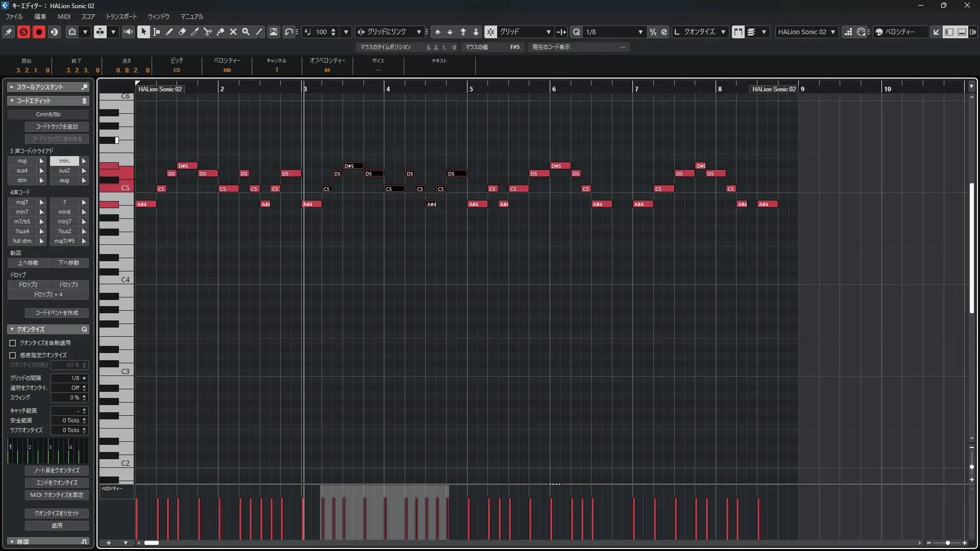Open the トランスポート menu
Screen dimensions: 980x551
[x=121, y=16]
